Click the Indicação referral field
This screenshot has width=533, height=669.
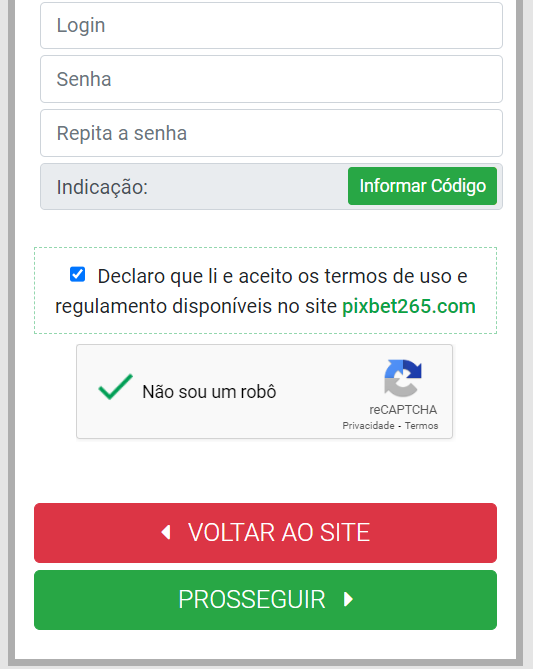coord(194,186)
